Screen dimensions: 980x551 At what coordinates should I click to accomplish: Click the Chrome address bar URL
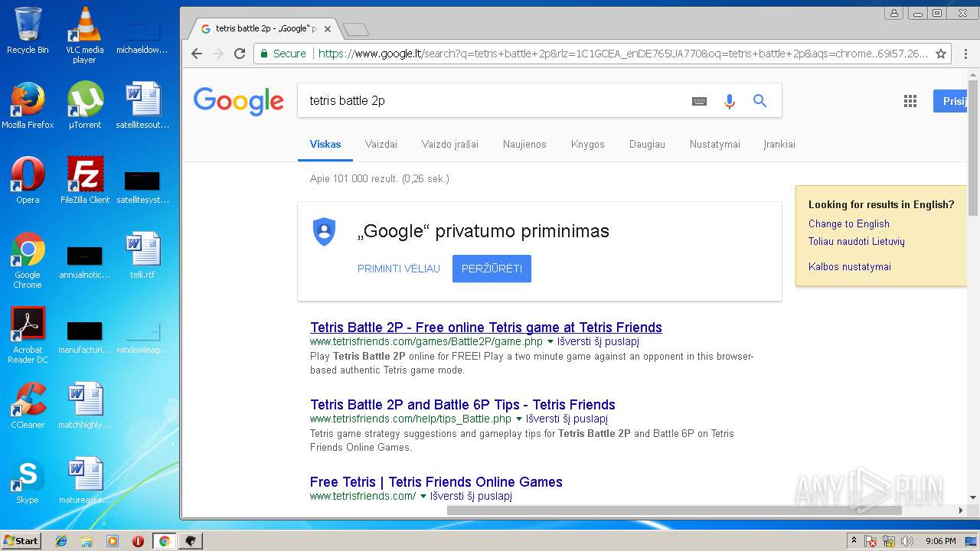622,54
